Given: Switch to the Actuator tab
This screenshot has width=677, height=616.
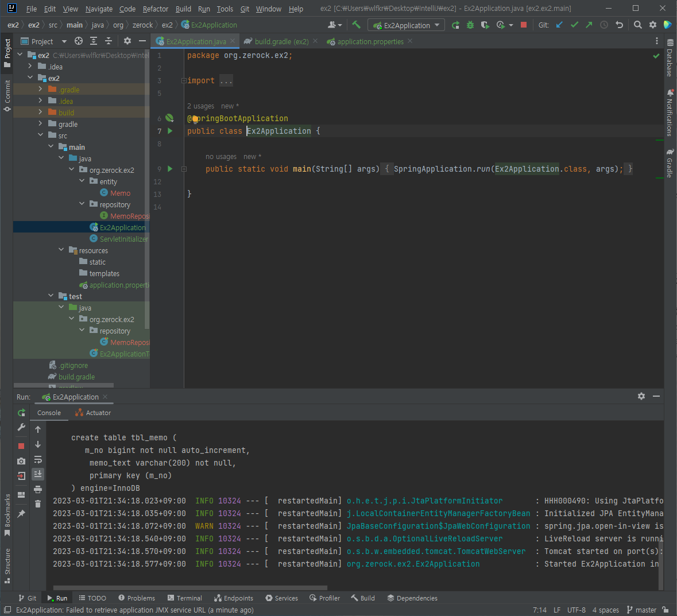Looking at the screenshot, I should click(93, 413).
